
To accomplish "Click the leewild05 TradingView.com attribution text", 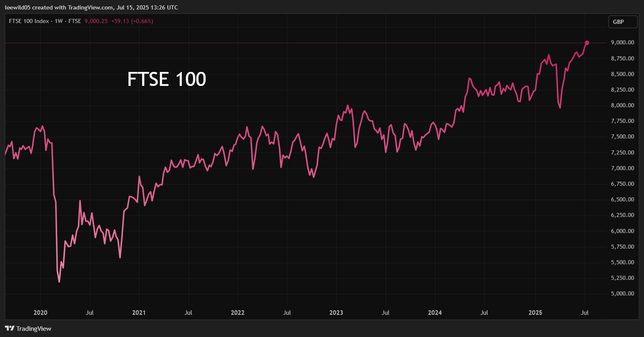I will pyautogui.click(x=91, y=7).
